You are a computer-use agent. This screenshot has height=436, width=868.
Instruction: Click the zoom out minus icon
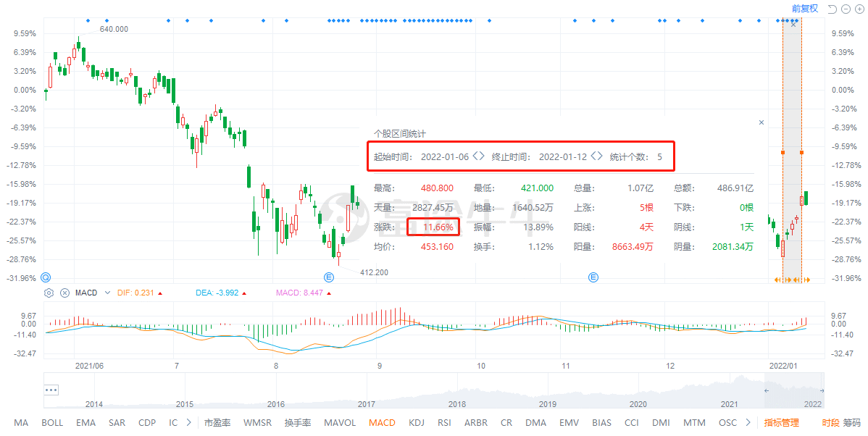coord(859,9)
